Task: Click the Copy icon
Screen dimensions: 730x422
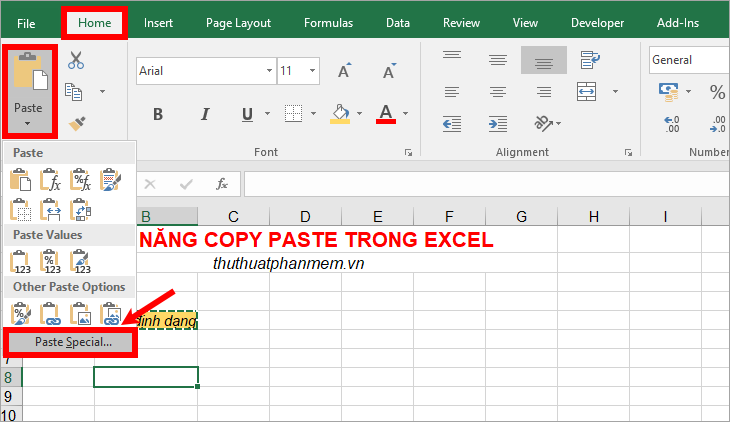Action: click(74, 92)
